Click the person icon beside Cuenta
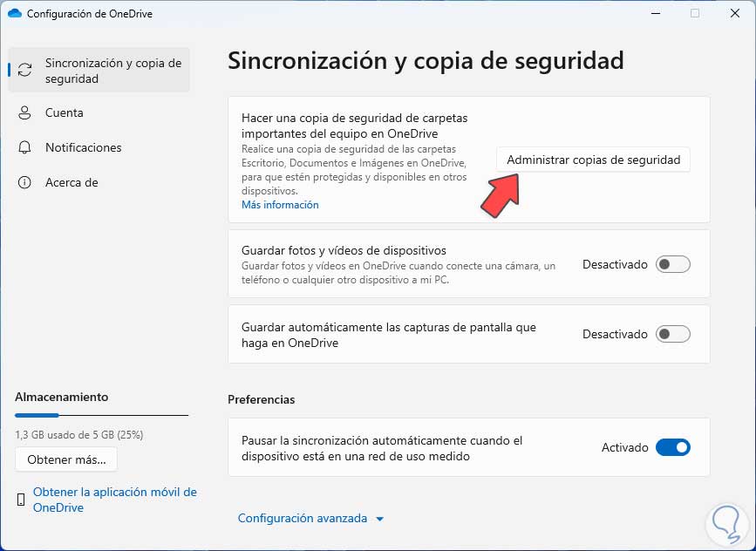This screenshot has width=756, height=551. point(24,112)
